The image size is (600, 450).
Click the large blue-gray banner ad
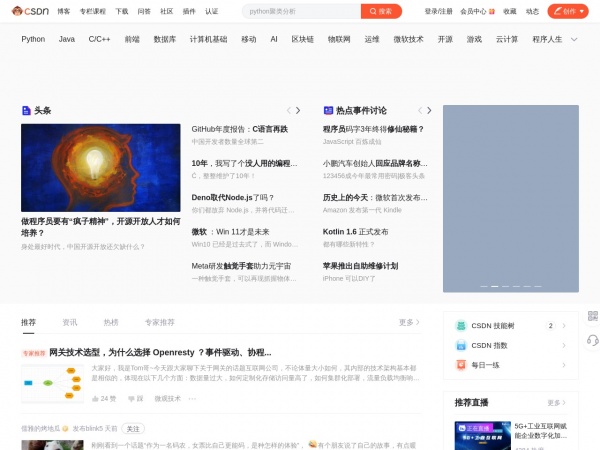[x=511, y=199]
